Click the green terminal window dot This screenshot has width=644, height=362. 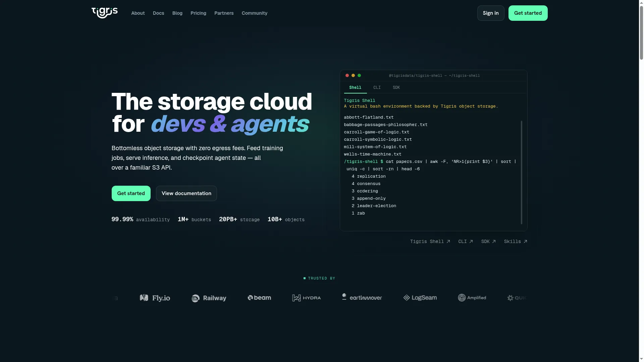click(x=359, y=75)
